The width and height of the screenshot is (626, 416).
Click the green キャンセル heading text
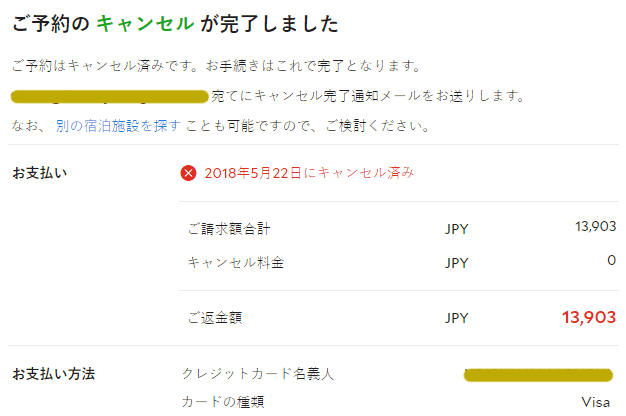point(145,24)
